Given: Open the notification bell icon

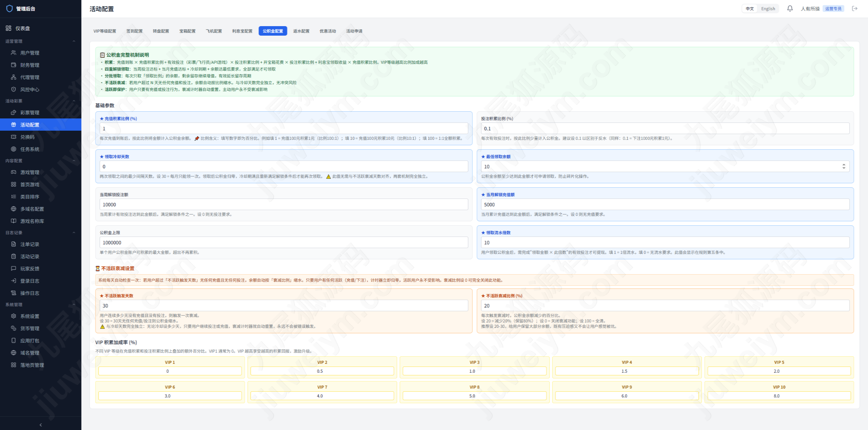Looking at the screenshot, I should (x=790, y=8).
